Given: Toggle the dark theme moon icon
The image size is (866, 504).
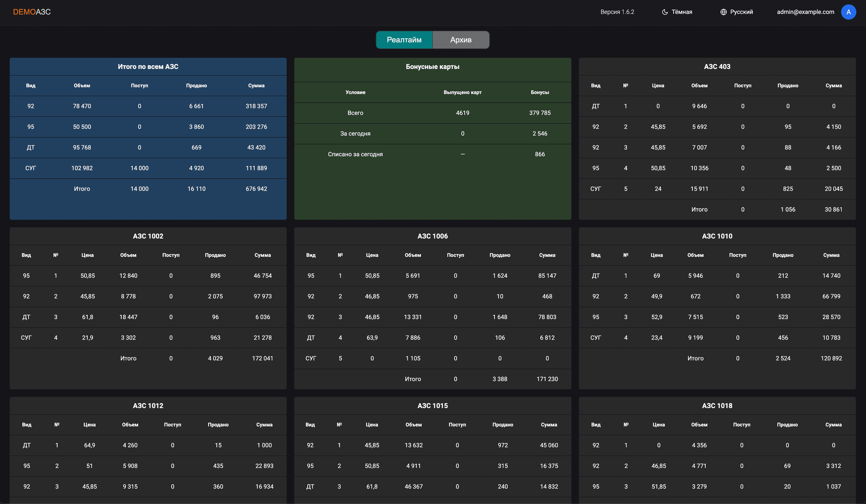Looking at the screenshot, I should point(665,12).
